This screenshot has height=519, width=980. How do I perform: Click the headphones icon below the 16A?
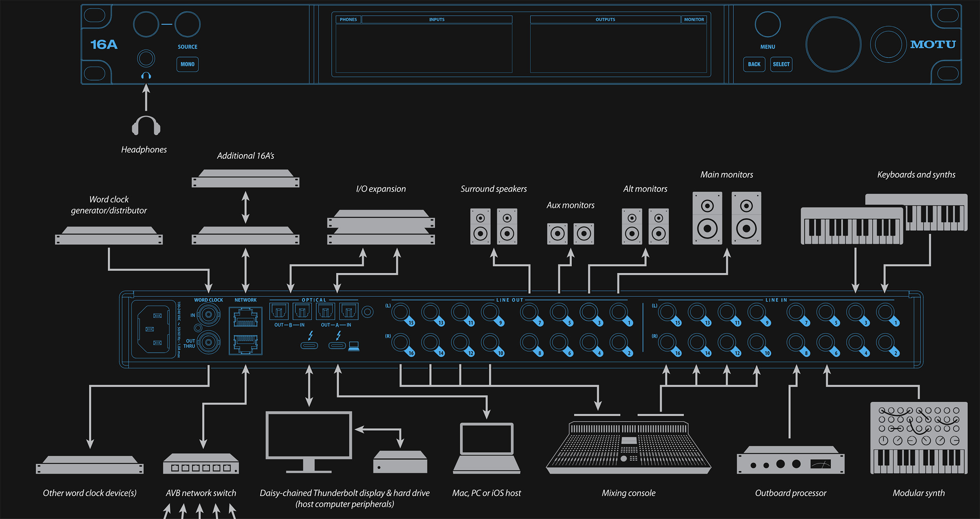146,125
